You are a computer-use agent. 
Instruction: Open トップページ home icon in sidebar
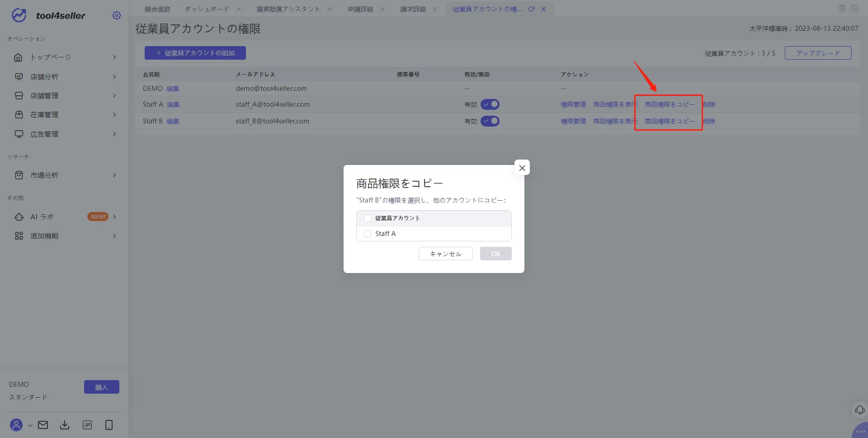[x=18, y=57]
